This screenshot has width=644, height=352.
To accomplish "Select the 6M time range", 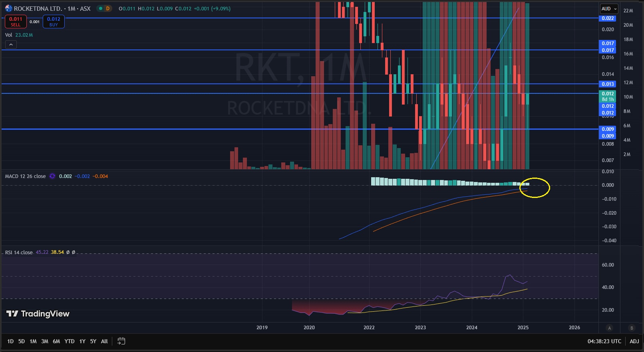I will (56, 341).
